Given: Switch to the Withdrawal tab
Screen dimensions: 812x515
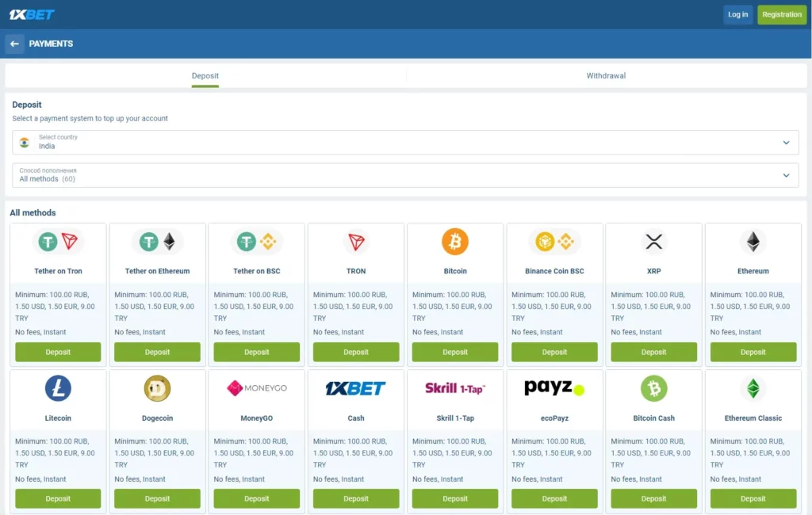Looking at the screenshot, I should pos(606,75).
